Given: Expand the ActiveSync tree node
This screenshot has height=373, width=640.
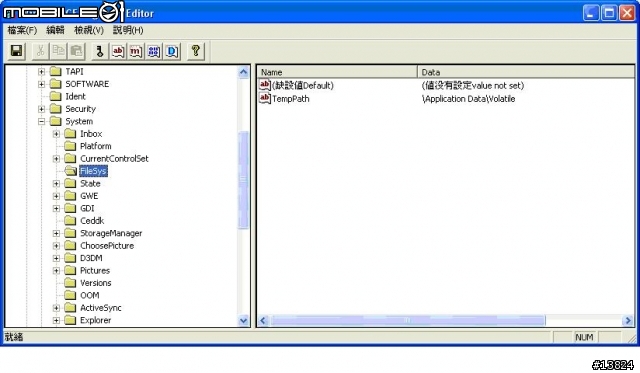Looking at the screenshot, I should (x=56, y=308).
